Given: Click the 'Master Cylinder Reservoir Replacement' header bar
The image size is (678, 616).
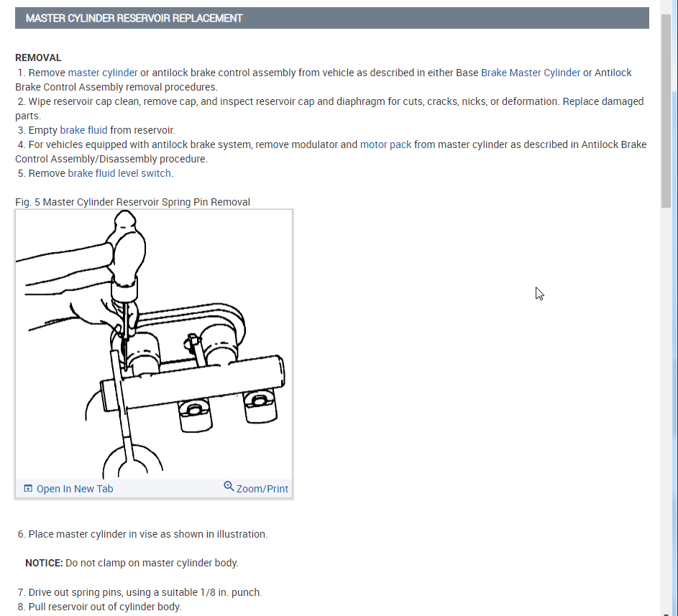Looking at the screenshot, I should tap(331, 18).
